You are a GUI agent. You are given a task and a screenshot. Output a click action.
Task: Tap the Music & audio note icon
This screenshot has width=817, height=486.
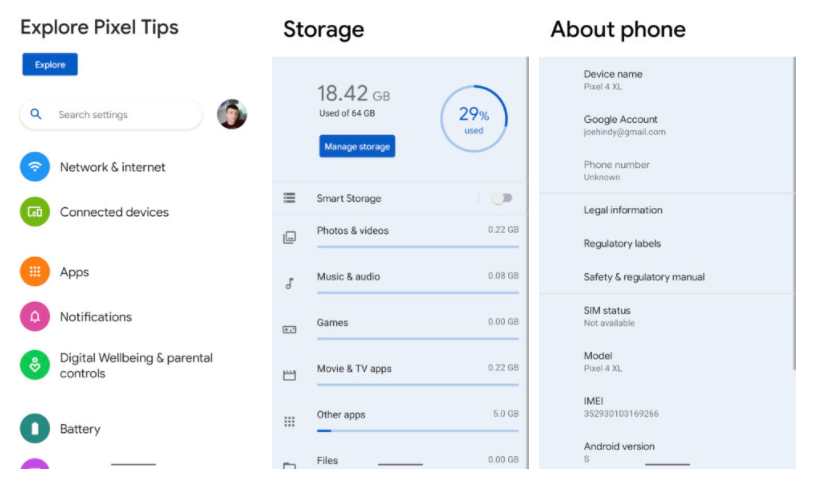pyautogui.click(x=289, y=284)
